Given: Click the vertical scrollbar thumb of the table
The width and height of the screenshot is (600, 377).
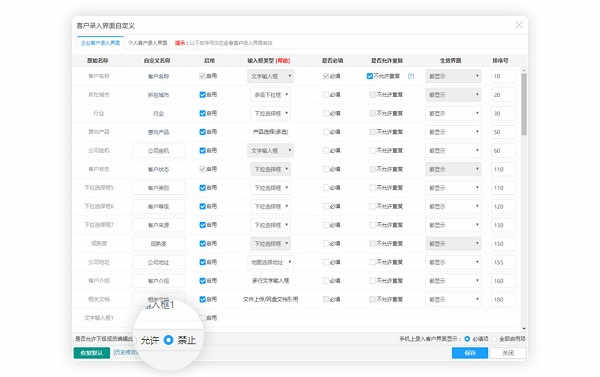Looking at the screenshot, I should [524, 104].
